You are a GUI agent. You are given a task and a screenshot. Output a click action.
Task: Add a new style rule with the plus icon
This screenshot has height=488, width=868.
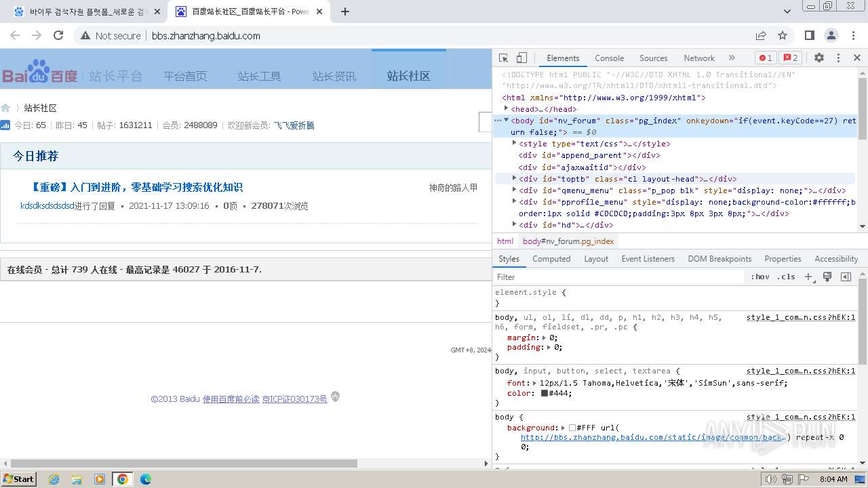click(x=808, y=277)
